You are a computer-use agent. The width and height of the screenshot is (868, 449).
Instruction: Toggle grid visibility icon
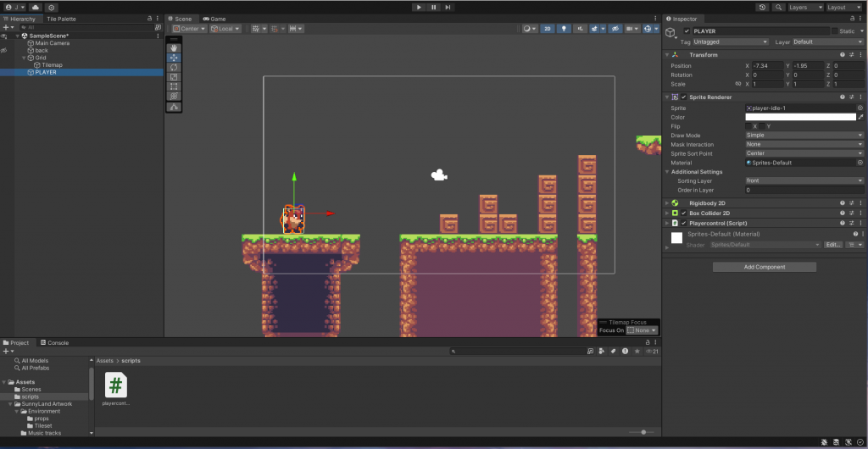tap(258, 29)
